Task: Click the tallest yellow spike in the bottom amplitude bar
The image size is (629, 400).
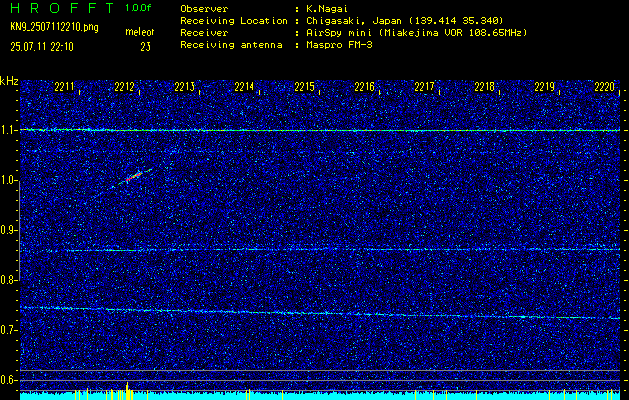Action: [127, 391]
